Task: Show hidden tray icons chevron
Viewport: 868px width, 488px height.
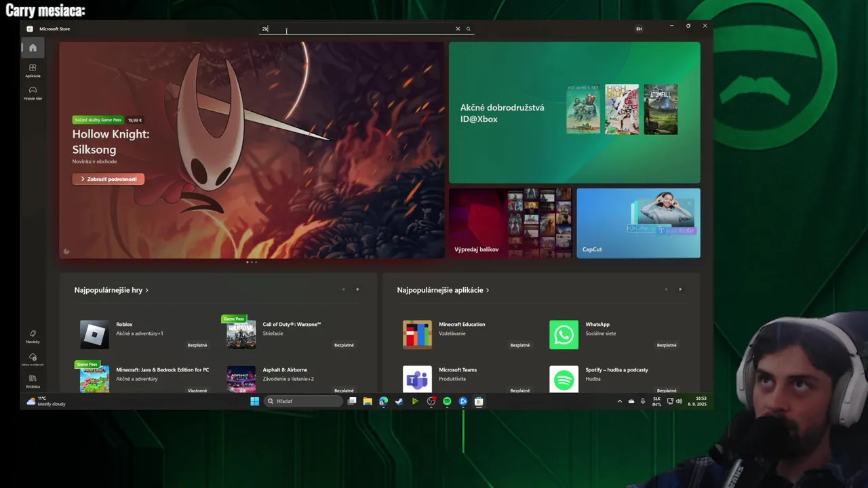Action: pos(619,401)
